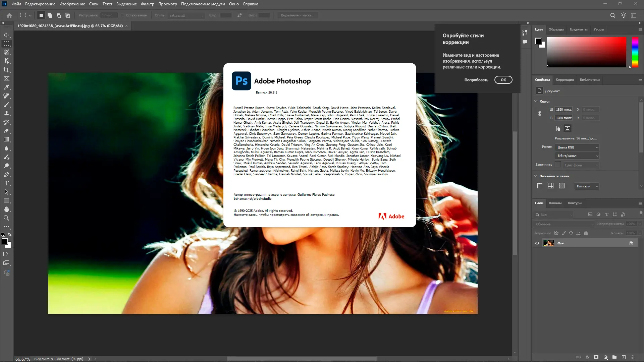644x362 pixels.
Task: Toggle link between canvas width and height
Action: click(x=540, y=114)
